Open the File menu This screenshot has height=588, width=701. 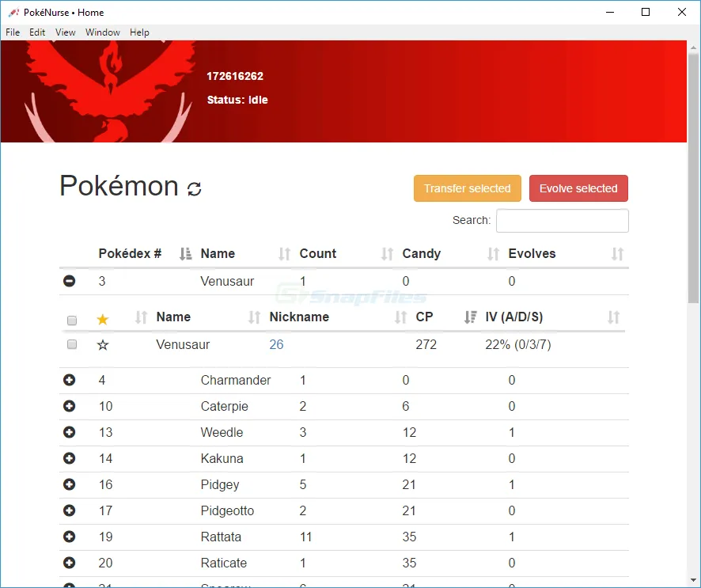[x=13, y=32]
